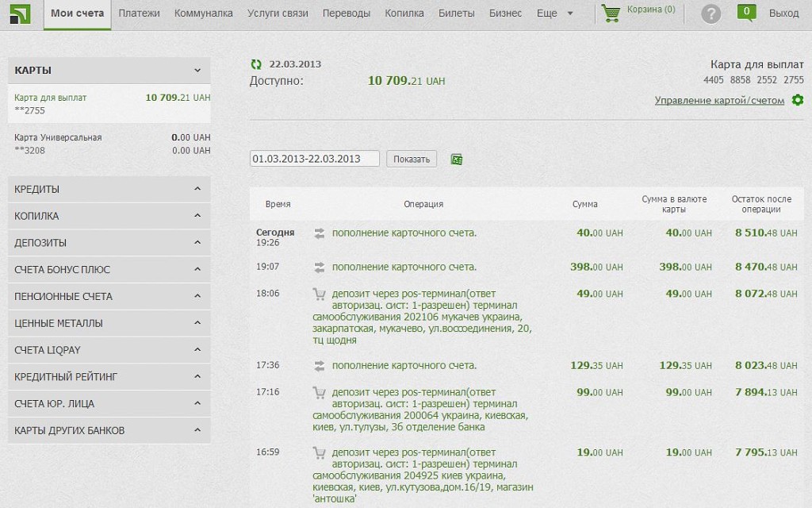Click the Выход logout link
812x508 pixels.
tap(783, 13)
